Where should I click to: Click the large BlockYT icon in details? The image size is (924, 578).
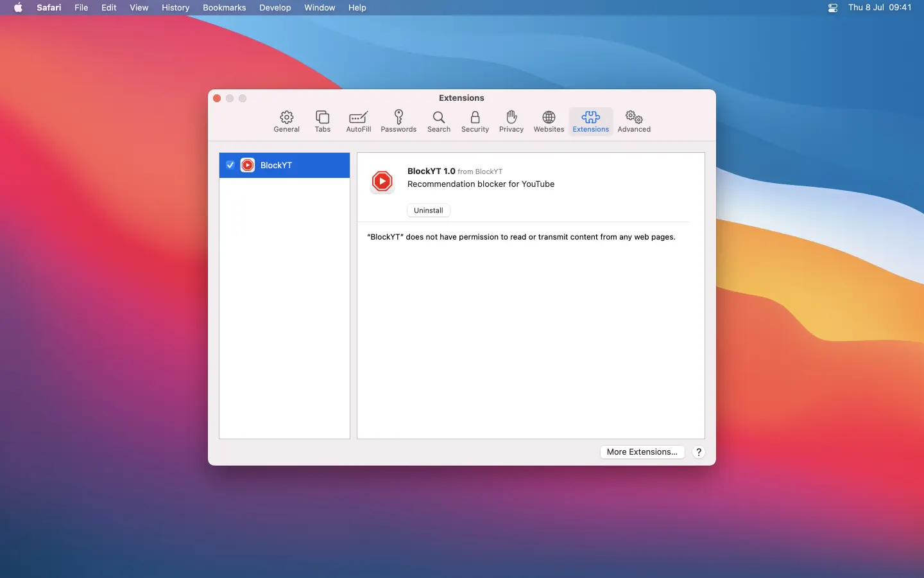coord(382,182)
